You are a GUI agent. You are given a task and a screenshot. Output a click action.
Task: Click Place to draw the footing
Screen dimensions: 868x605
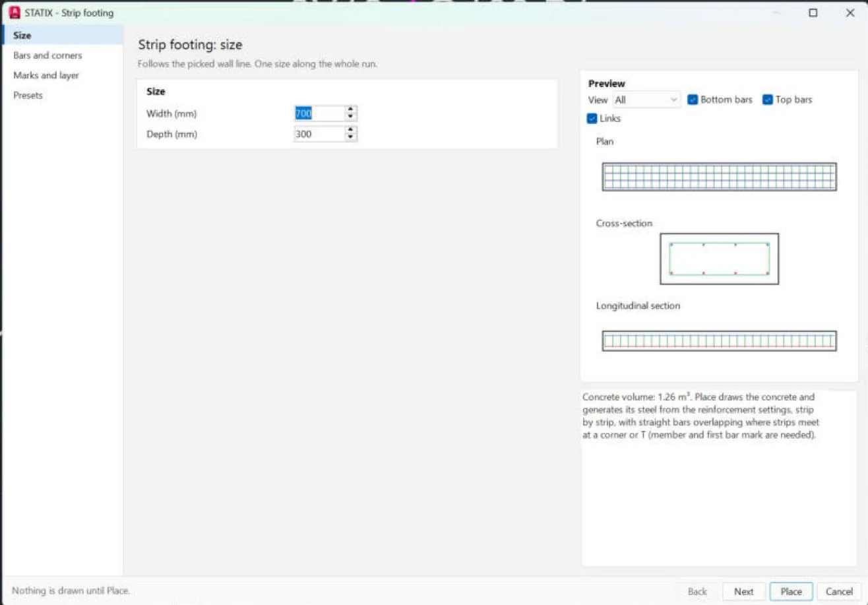[x=791, y=591]
